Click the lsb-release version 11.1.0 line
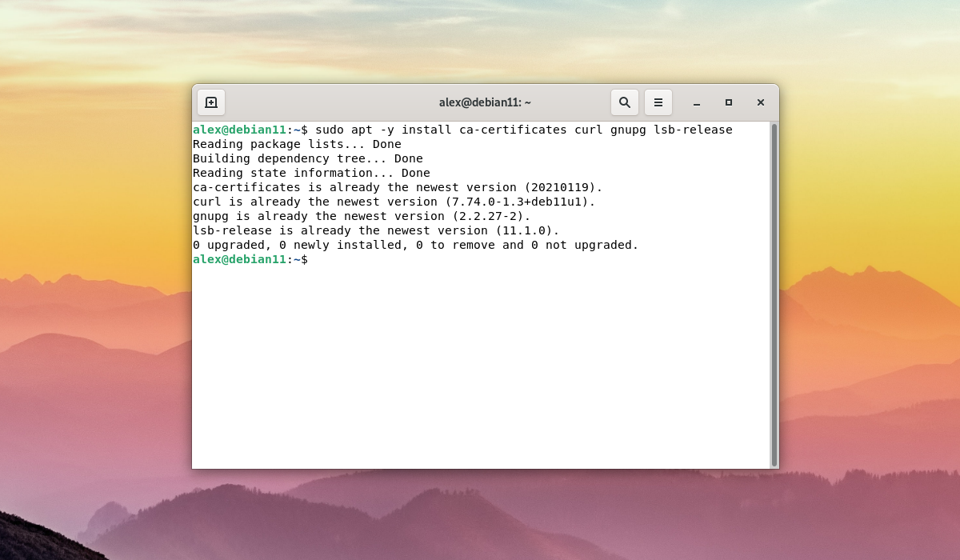The width and height of the screenshot is (960, 560). [x=376, y=230]
